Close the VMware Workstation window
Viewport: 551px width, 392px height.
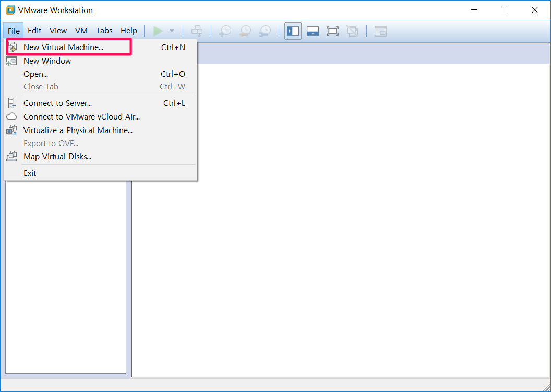tap(534, 10)
